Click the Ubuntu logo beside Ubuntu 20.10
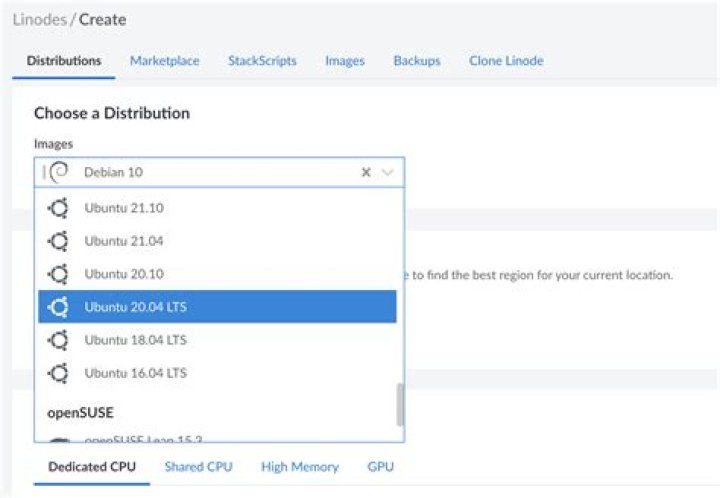Image resolution: width=720 pixels, height=498 pixels. coord(58,274)
